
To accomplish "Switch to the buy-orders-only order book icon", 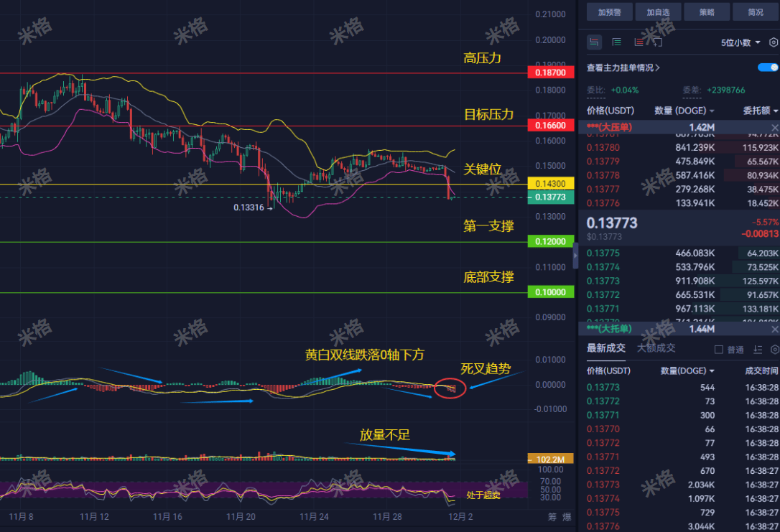I will point(616,42).
